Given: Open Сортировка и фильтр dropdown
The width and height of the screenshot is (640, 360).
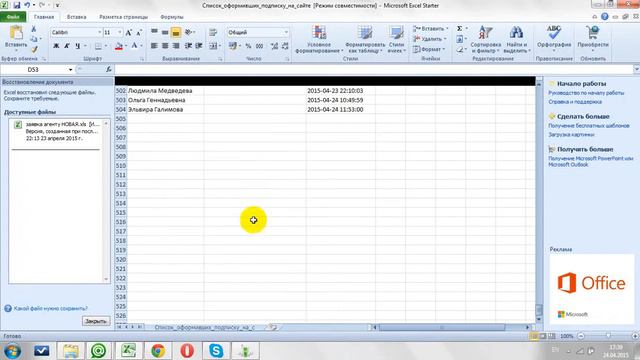Looking at the screenshot, I should (x=485, y=39).
